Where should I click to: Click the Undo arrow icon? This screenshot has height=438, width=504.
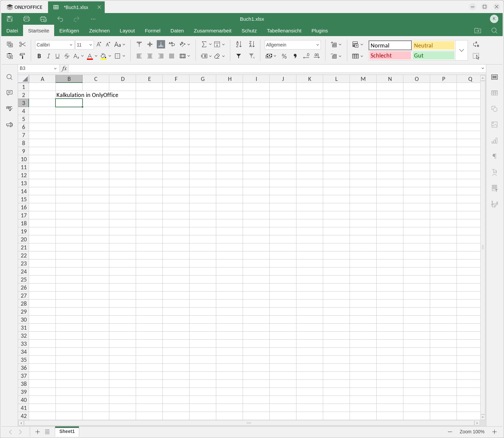60,19
